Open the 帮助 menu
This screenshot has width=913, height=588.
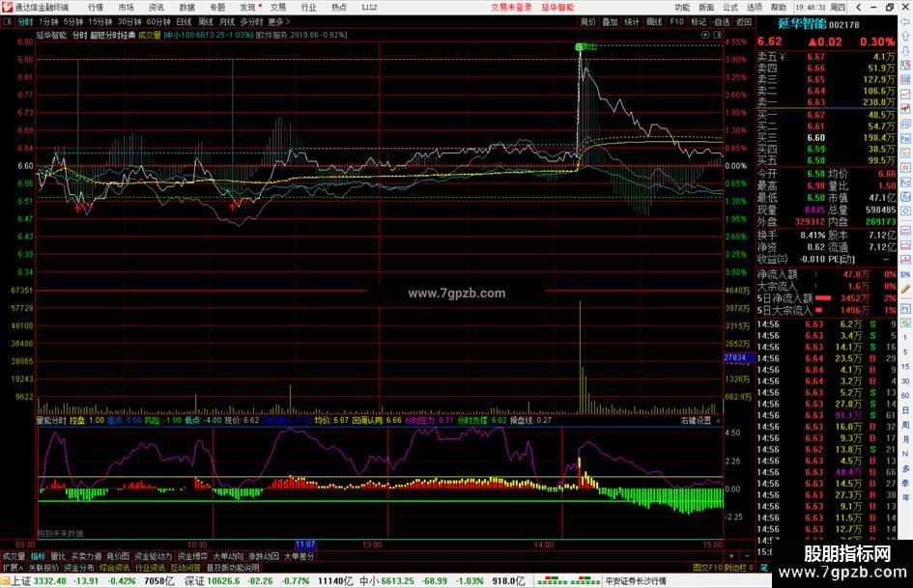779,7
